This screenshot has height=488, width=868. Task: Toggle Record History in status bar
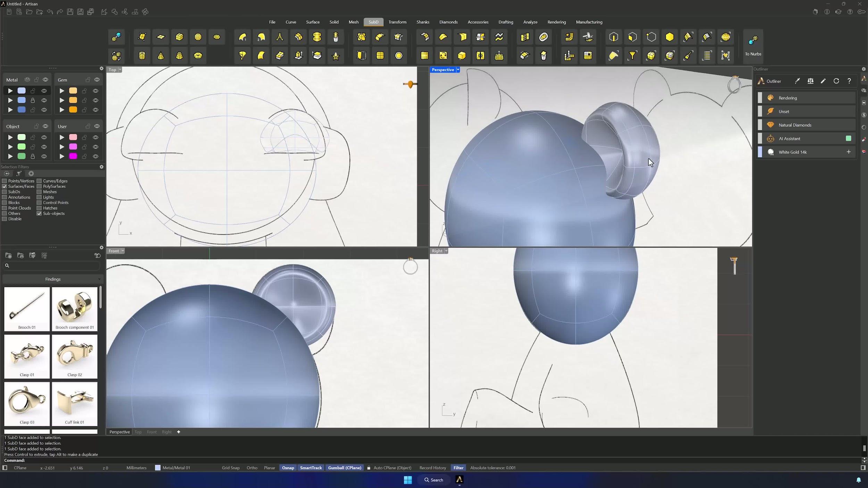point(433,468)
